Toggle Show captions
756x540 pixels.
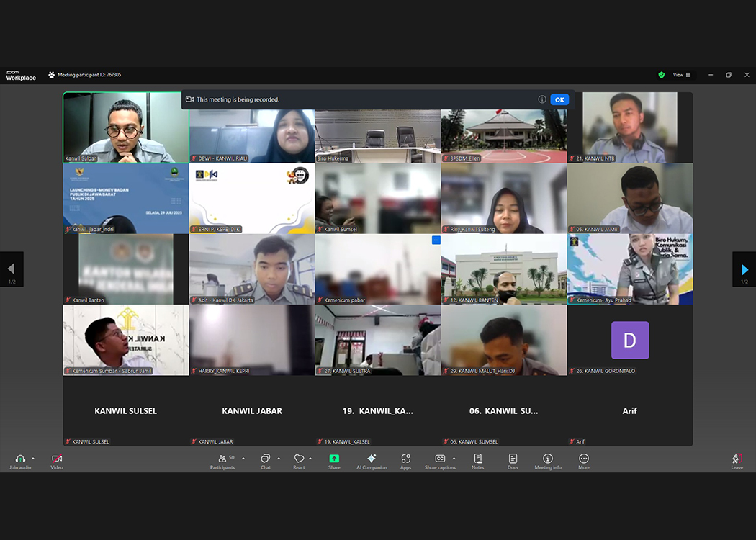coord(440,459)
